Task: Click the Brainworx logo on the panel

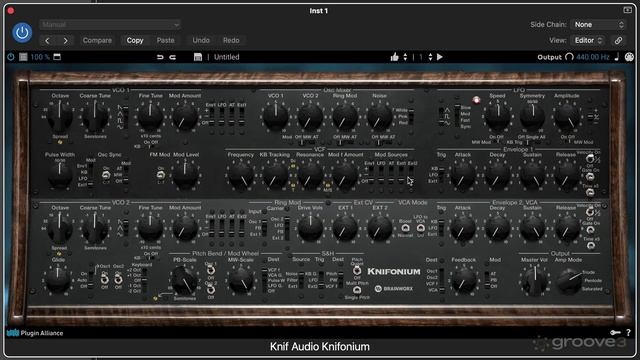Action: [394, 289]
